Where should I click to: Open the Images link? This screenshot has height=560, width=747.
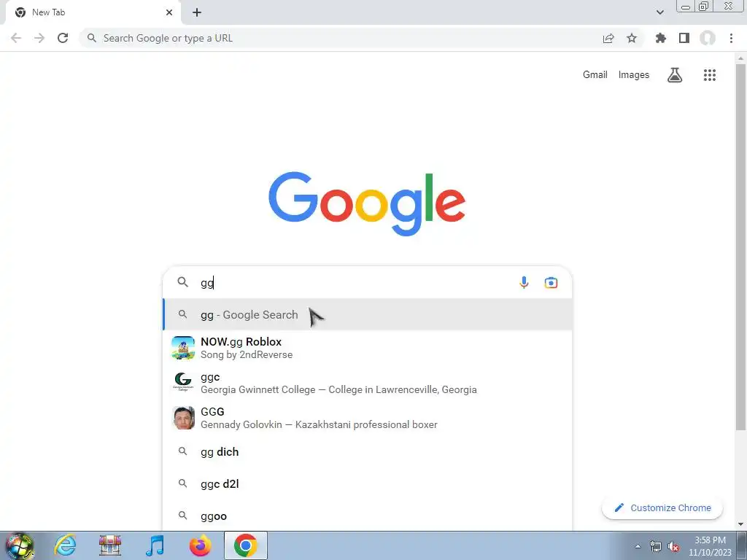click(634, 75)
